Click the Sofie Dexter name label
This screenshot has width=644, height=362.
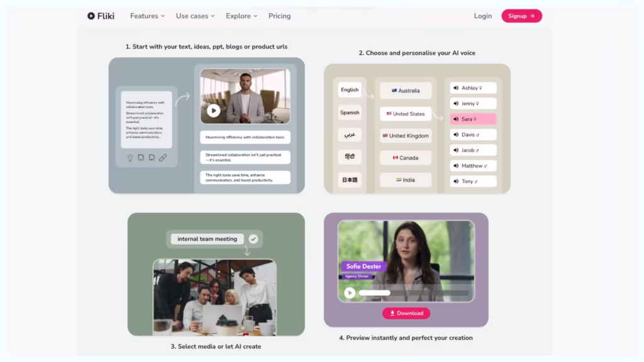364,266
